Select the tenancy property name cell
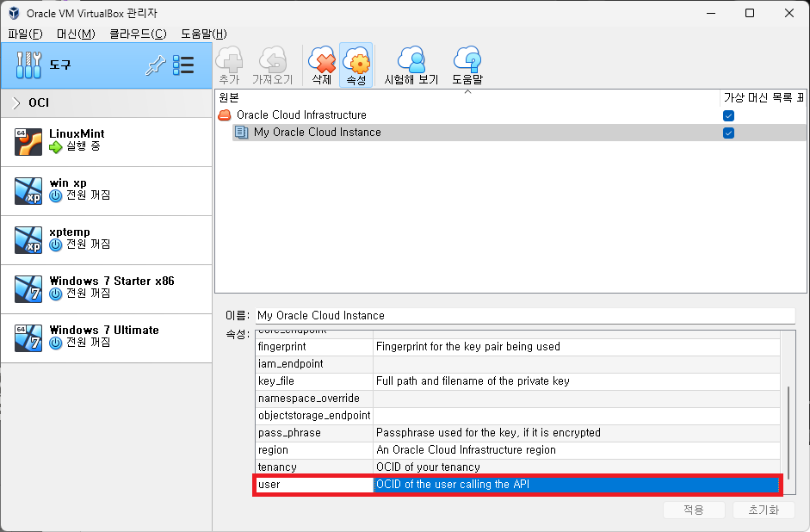 coord(314,467)
